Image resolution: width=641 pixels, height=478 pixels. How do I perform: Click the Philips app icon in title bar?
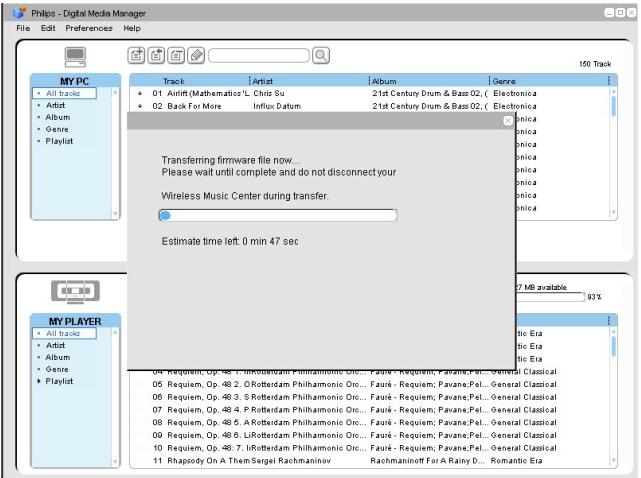19,13
